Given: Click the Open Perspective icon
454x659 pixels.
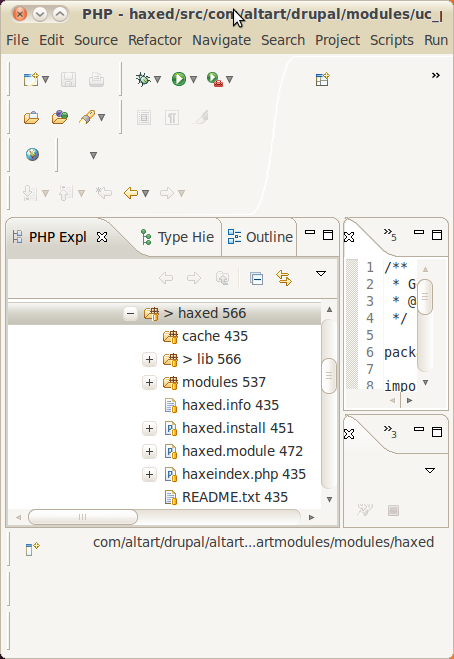Looking at the screenshot, I should [322, 79].
